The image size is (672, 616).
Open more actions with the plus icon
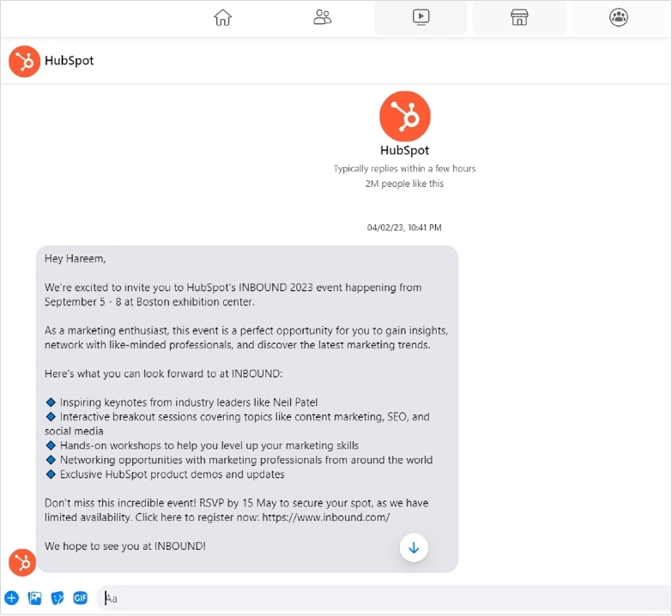(x=11, y=598)
